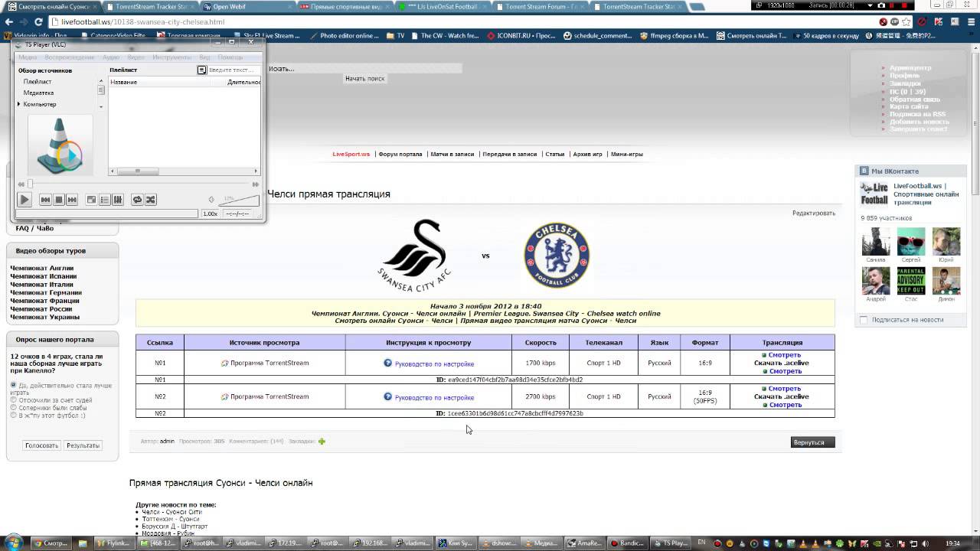Adjust the TS Player volume slider

coord(240,200)
